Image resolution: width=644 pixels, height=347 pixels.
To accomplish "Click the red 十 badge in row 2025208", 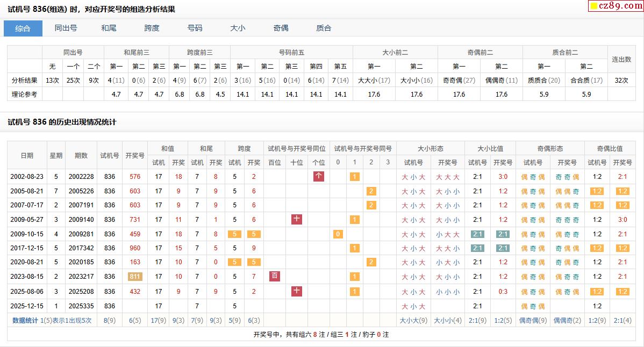I will tap(297, 291).
